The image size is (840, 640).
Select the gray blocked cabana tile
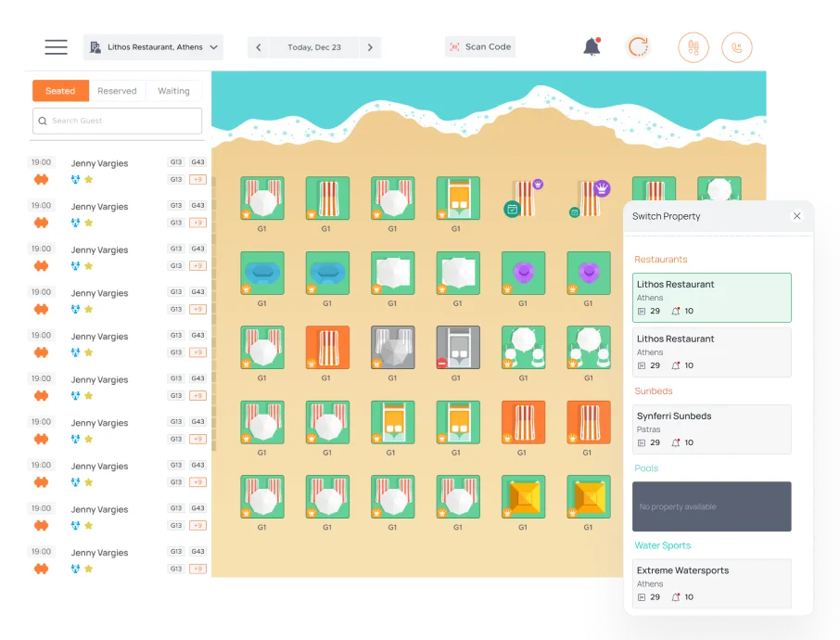click(458, 347)
